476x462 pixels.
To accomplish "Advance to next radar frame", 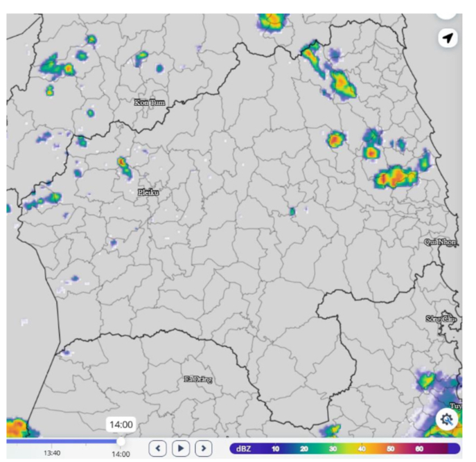I will coord(203,448).
